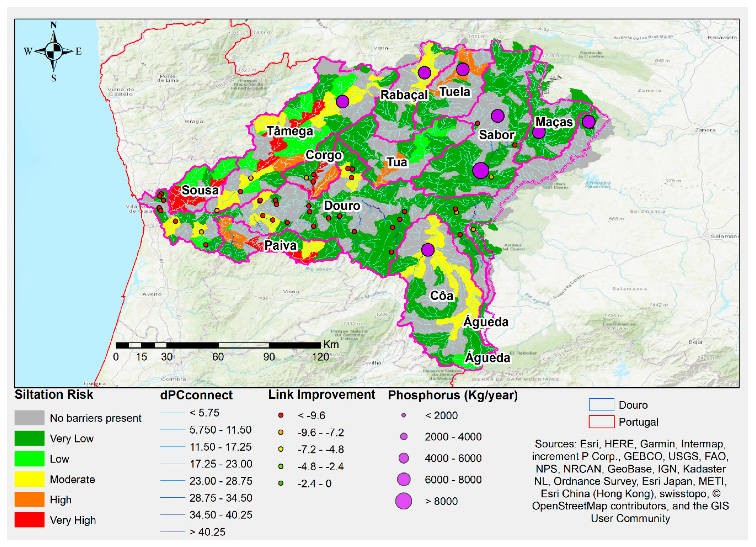Click the north compass rose icon
The height and width of the screenshot is (547, 756).
pos(54,51)
